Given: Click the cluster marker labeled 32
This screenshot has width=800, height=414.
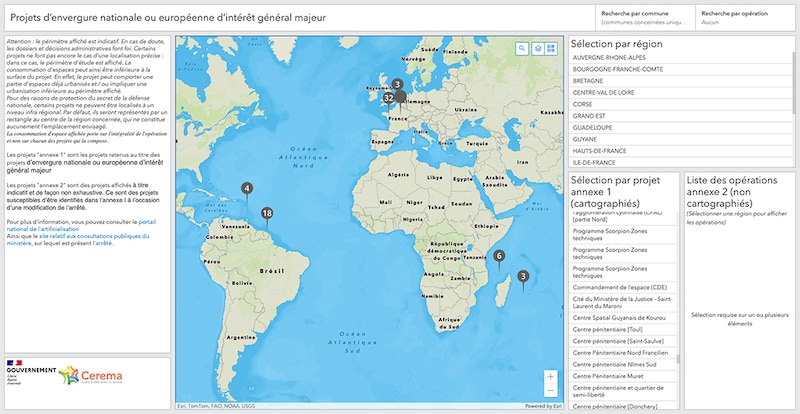Looking at the screenshot, I should (x=389, y=99).
